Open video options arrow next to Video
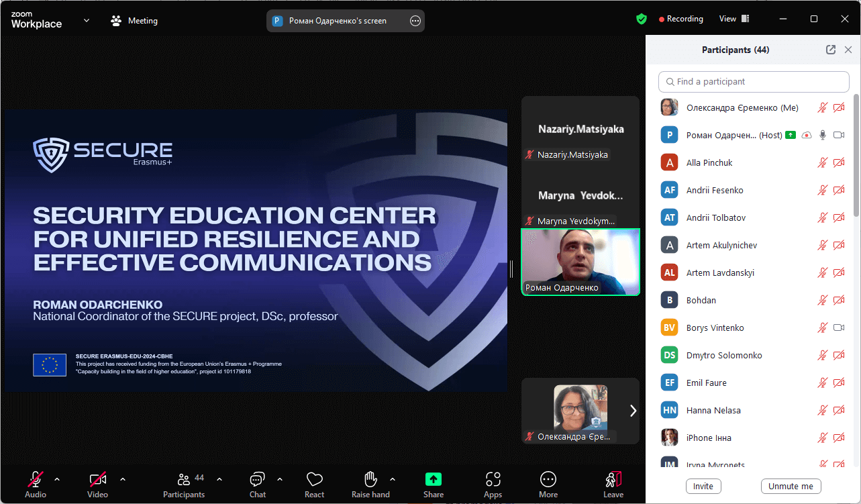The width and height of the screenshot is (861, 504). pyautogui.click(x=123, y=479)
